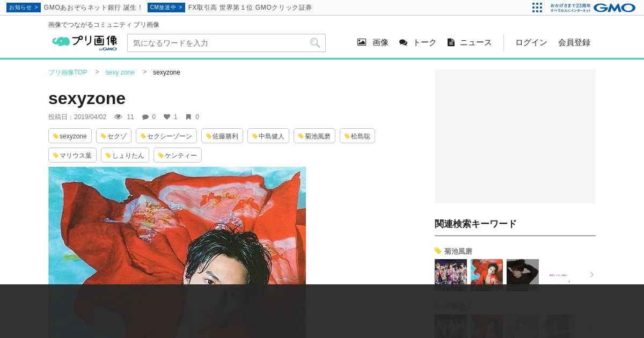Select the ケンティー tag
This screenshot has height=338, width=644.
(x=178, y=155)
